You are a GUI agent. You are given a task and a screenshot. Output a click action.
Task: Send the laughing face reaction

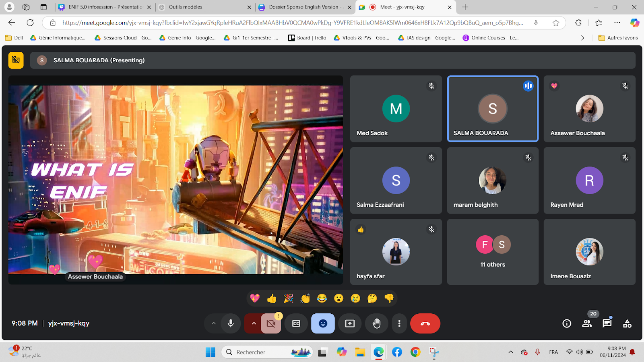(322, 298)
